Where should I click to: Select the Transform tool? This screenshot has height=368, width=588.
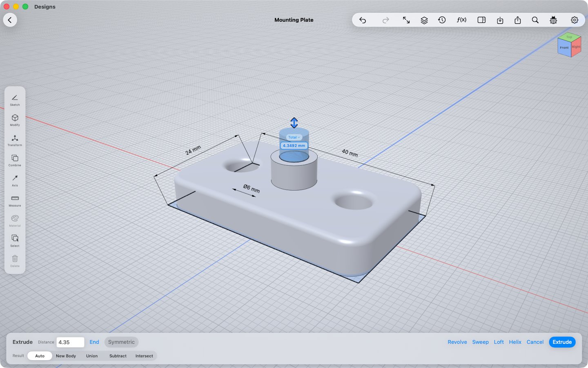pyautogui.click(x=15, y=140)
